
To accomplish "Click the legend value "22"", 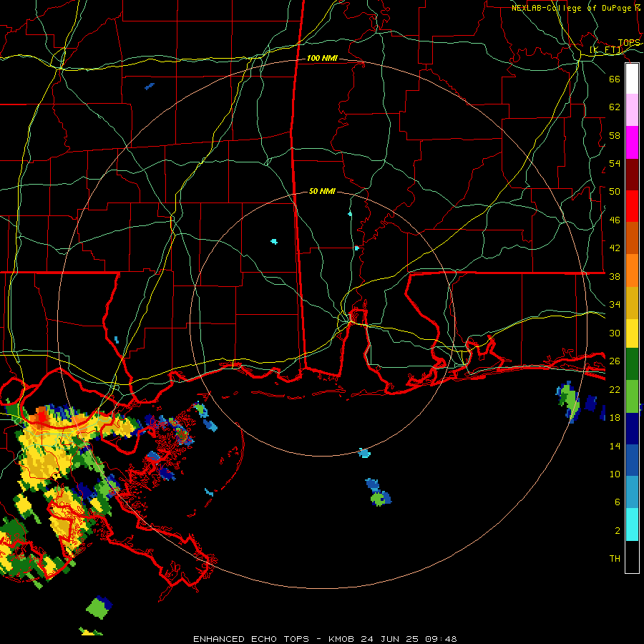I will point(615,389).
